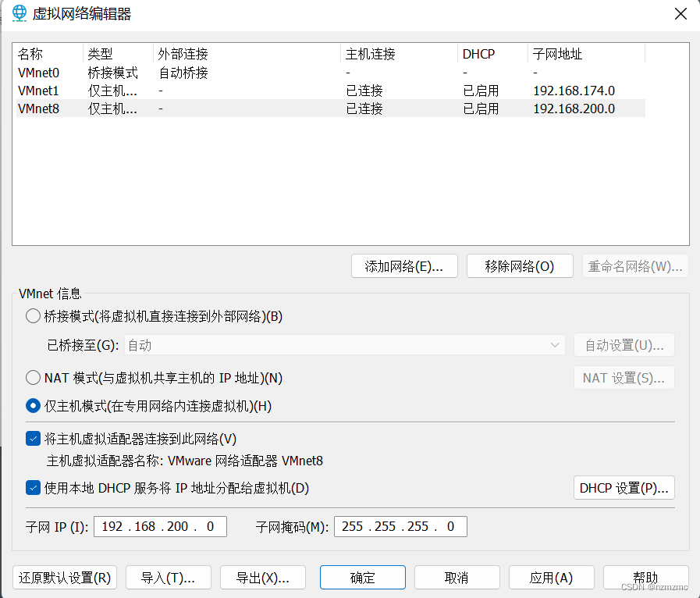Click the 还原默认设置(R) button

[65, 578]
